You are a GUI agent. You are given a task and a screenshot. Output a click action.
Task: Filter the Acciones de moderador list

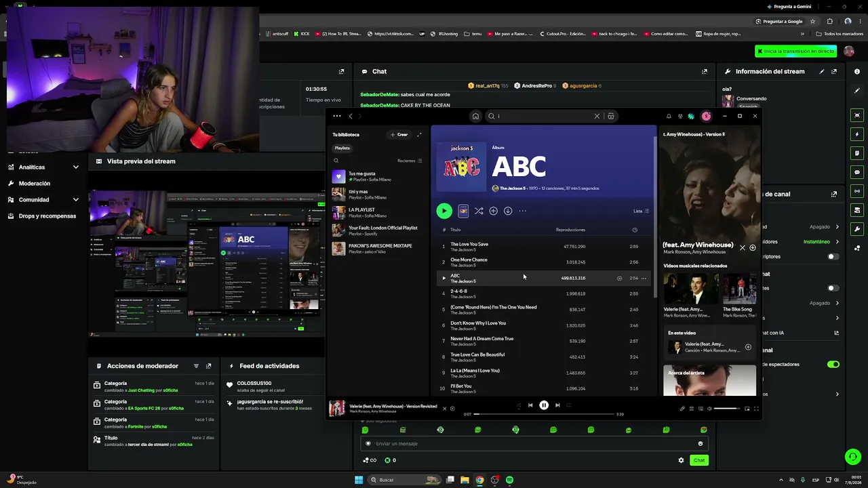click(x=197, y=366)
